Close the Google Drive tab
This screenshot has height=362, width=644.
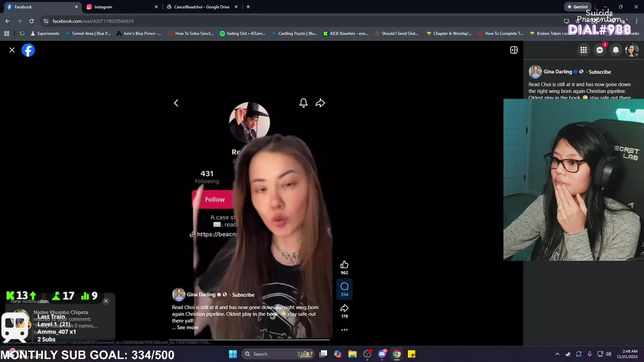pos(236,7)
